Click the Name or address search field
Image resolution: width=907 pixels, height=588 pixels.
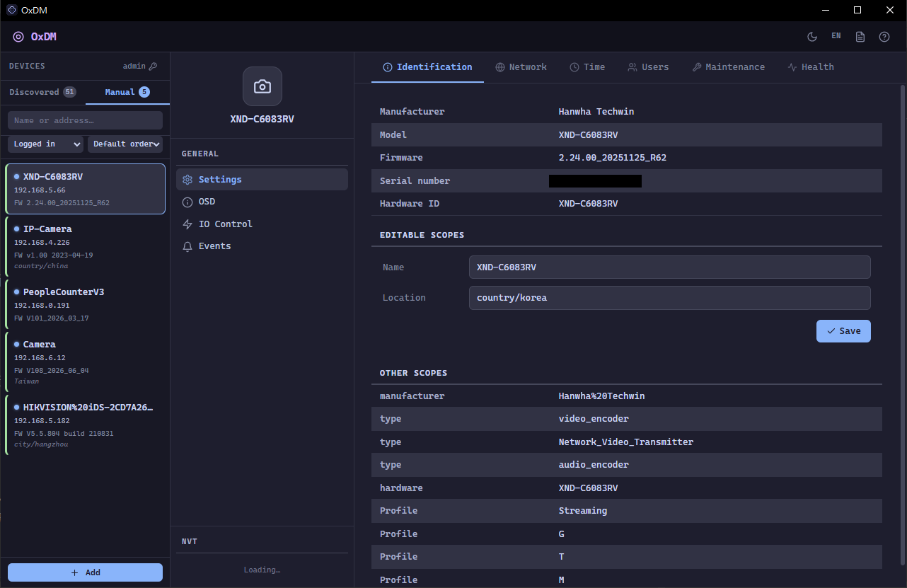pyautogui.click(x=85, y=120)
